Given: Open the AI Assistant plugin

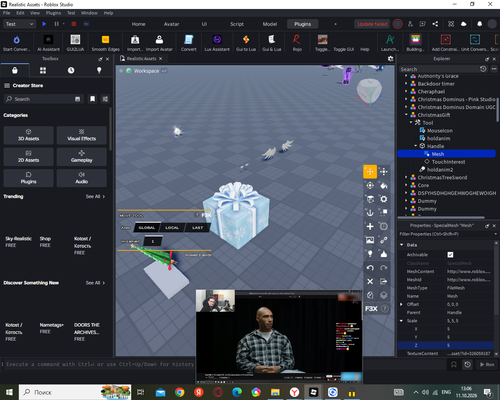Looking at the screenshot, I should point(48,43).
